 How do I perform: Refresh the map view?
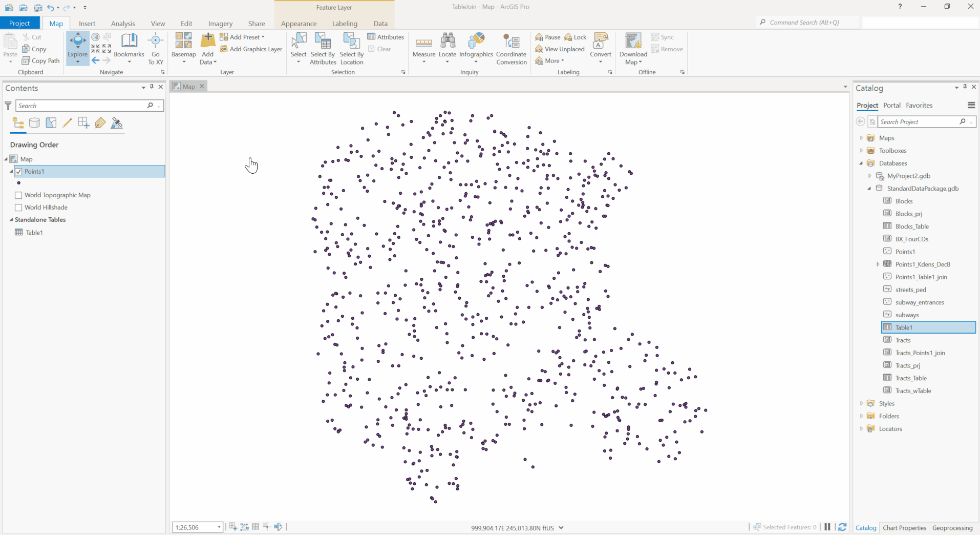842,527
